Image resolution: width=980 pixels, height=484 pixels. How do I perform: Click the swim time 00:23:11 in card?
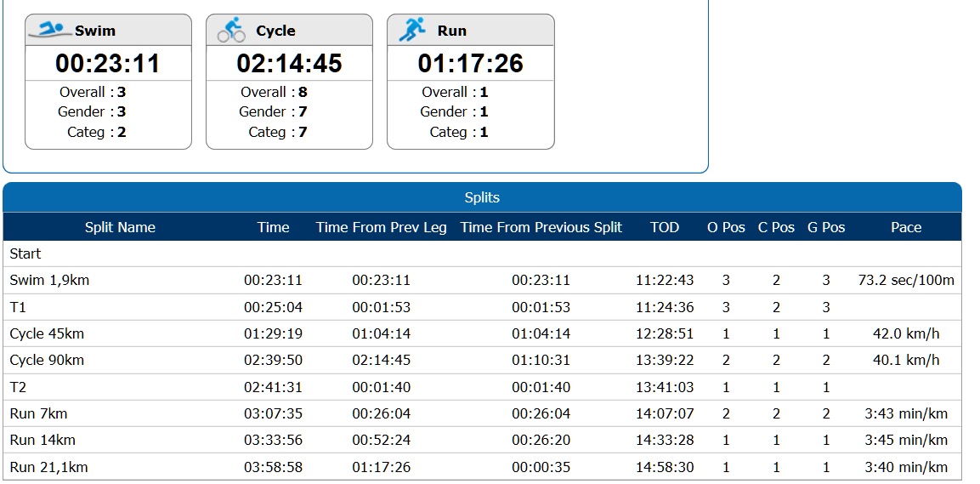click(108, 63)
